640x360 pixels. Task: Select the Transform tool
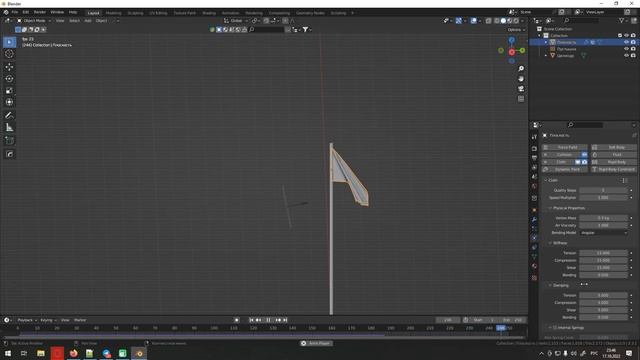tap(9, 102)
